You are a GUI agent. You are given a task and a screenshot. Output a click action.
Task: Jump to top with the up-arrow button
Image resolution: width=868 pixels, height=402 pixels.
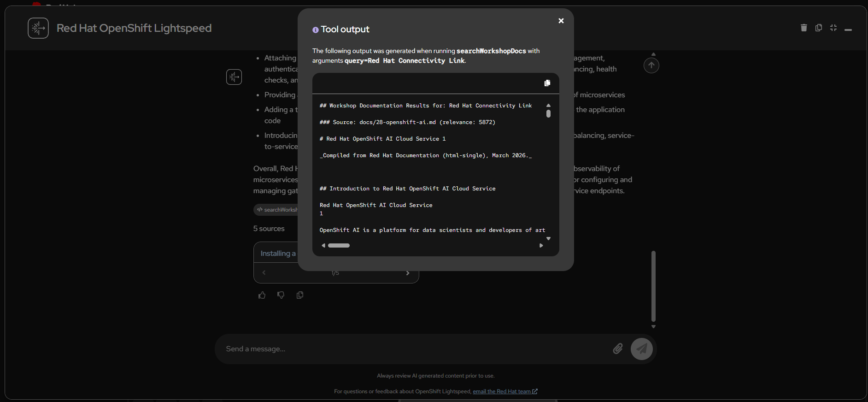pyautogui.click(x=651, y=65)
